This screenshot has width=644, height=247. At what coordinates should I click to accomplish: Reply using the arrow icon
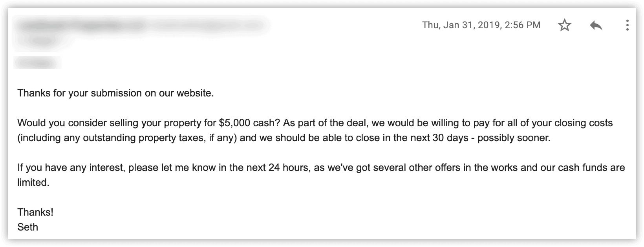coord(596,25)
